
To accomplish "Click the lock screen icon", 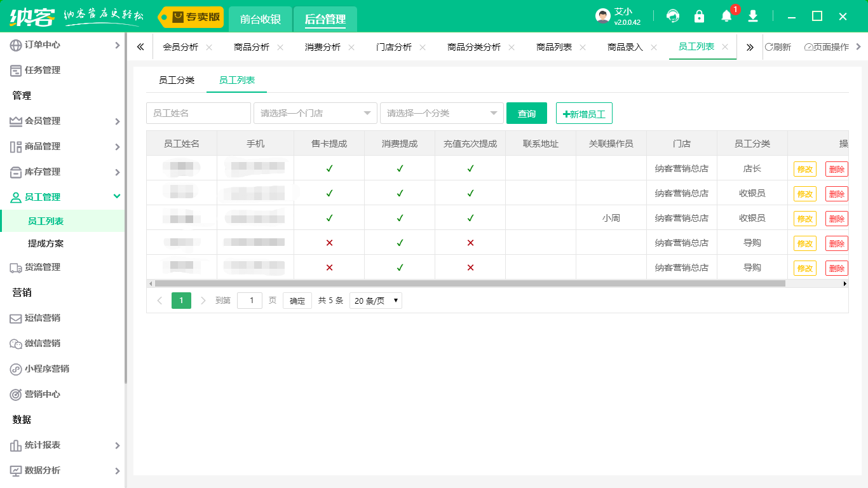I will [x=700, y=17].
